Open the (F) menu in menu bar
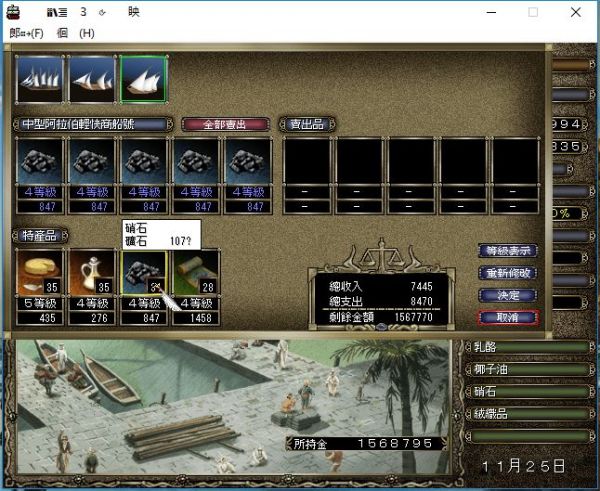Screen dimensions: 600x491 27,33
